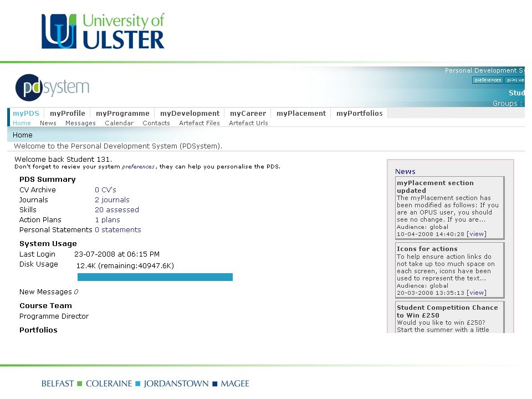Click the print version header button

tap(515, 80)
